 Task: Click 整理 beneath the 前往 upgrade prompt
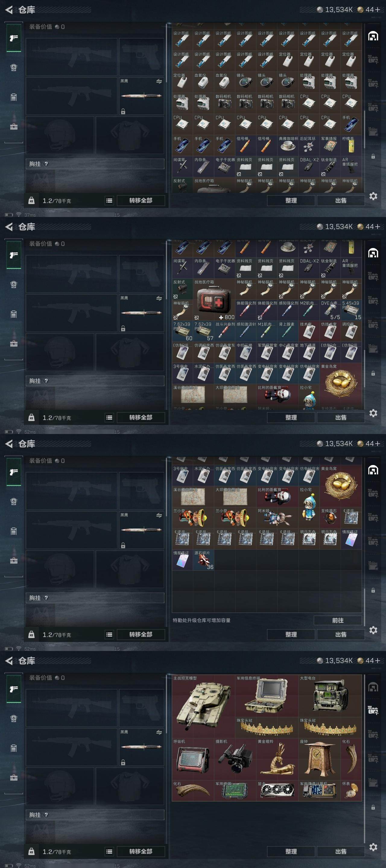(x=291, y=634)
